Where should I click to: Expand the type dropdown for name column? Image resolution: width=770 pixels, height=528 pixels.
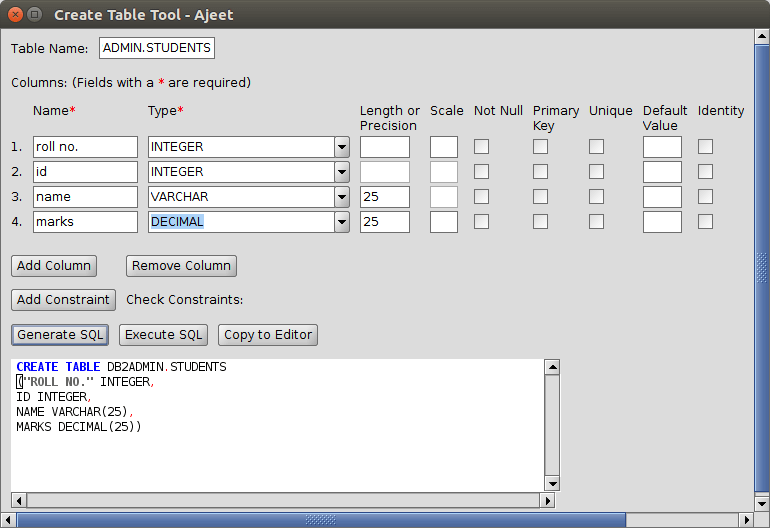click(x=342, y=197)
